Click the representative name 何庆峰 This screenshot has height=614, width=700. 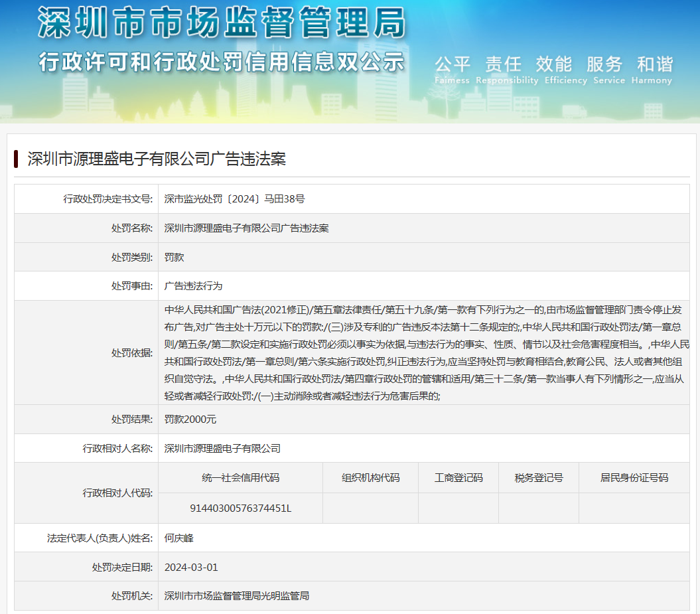click(179, 538)
